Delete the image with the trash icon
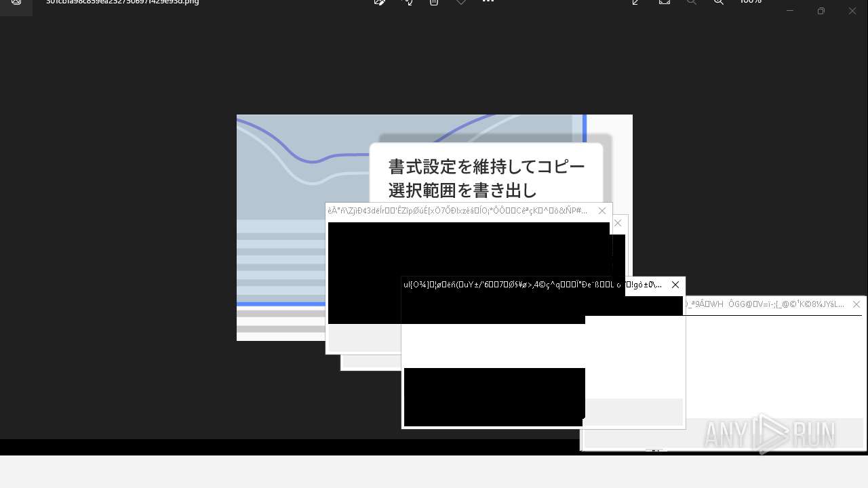 (434, 2)
